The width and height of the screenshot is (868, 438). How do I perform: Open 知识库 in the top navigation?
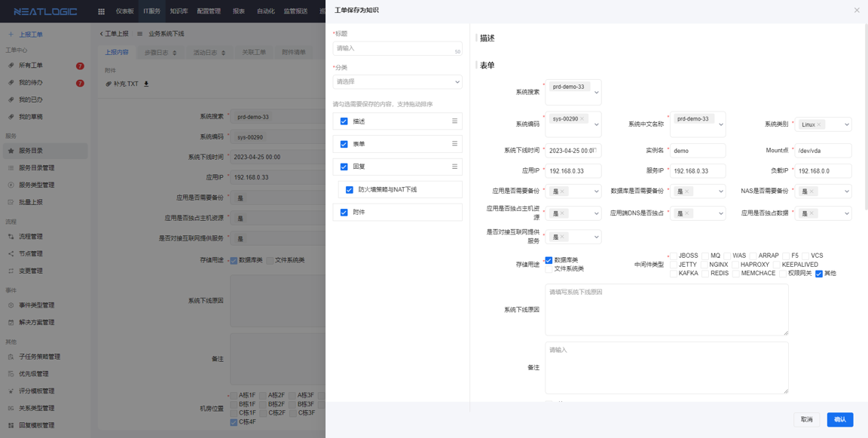tap(177, 11)
